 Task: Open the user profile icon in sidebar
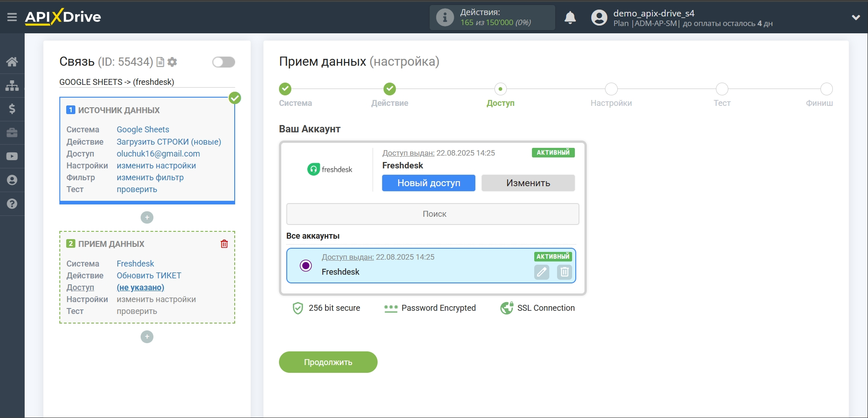[12, 180]
